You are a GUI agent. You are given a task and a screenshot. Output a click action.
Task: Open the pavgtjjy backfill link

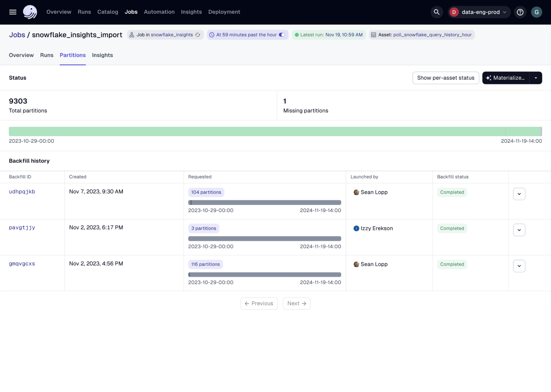[22, 228]
